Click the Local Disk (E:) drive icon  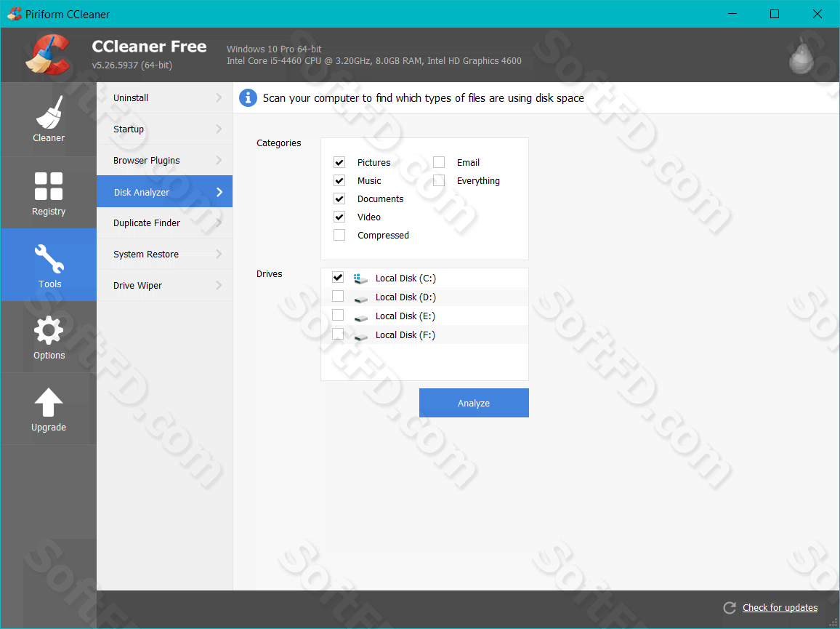pyautogui.click(x=361, y=317)
